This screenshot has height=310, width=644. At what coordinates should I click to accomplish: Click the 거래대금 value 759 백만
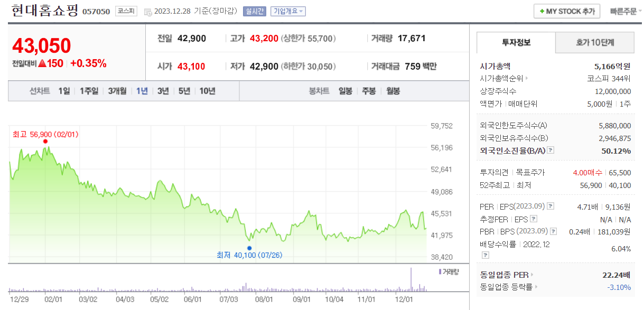[421, 67]
